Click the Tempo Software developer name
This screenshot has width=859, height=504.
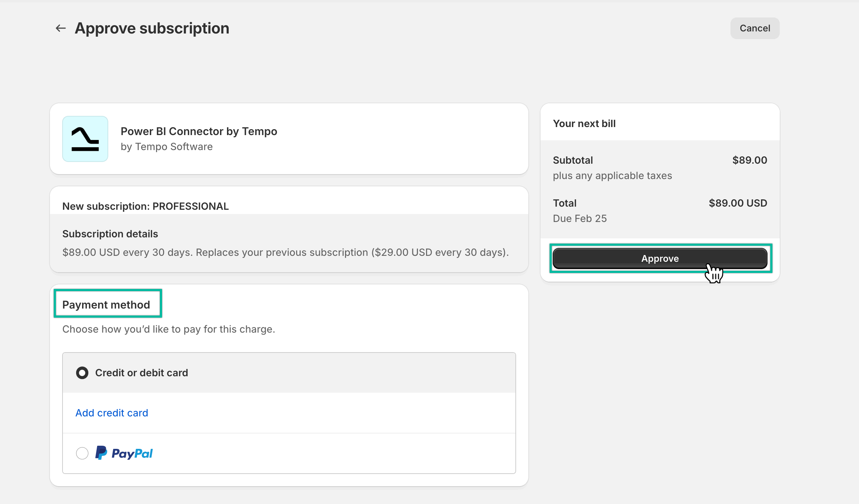click(x=167, y=147)
